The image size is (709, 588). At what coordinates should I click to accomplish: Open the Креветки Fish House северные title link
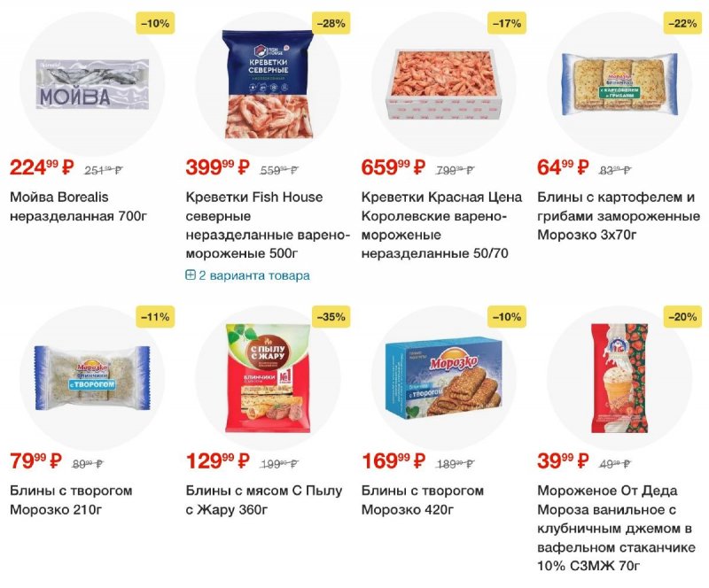click(x=268, y=225)
